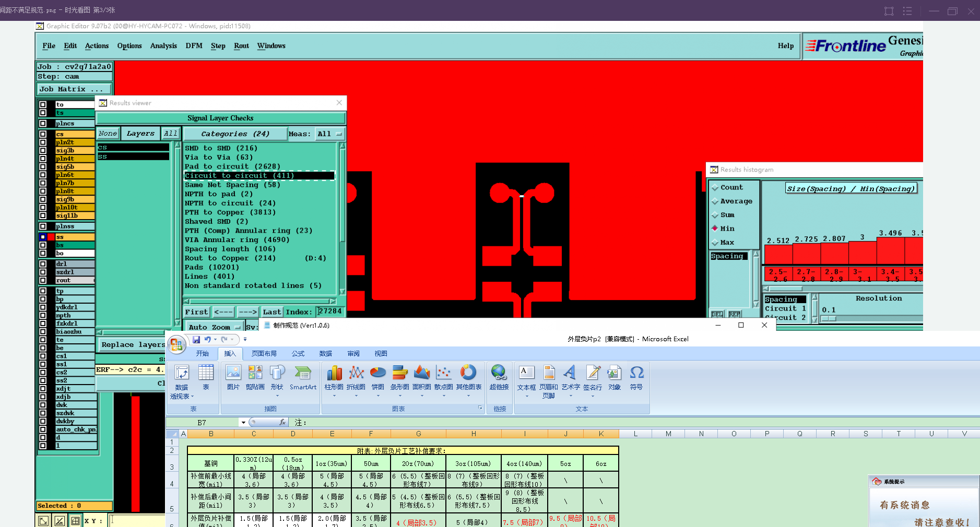
Task: Open the shapes (形状) gallery
Action: [x=277, y=380]
